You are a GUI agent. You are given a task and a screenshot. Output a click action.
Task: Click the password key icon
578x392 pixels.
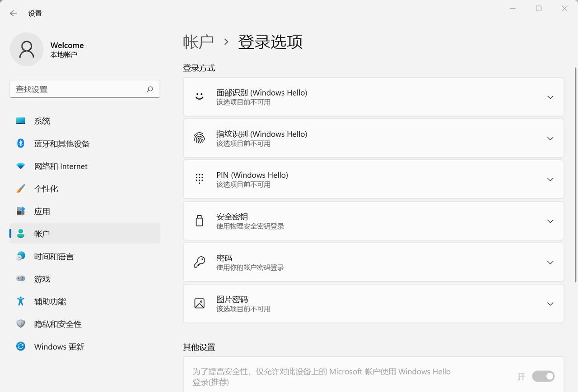(199, 262)
